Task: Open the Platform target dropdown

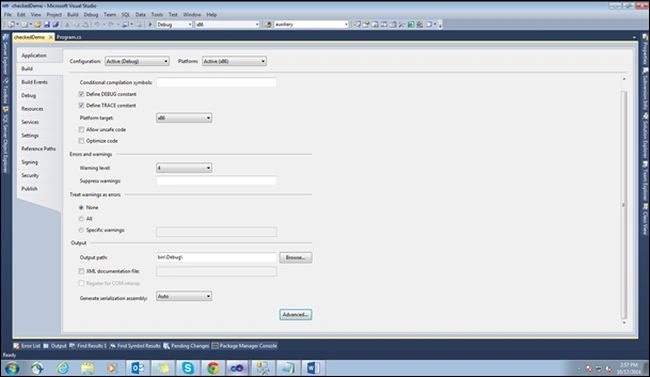Action: 184,118
